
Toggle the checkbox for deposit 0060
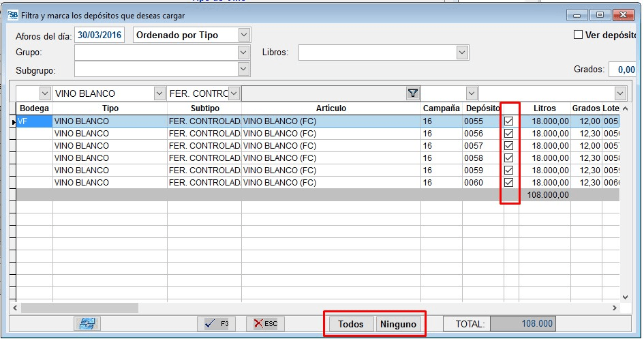tap(508, 183)
